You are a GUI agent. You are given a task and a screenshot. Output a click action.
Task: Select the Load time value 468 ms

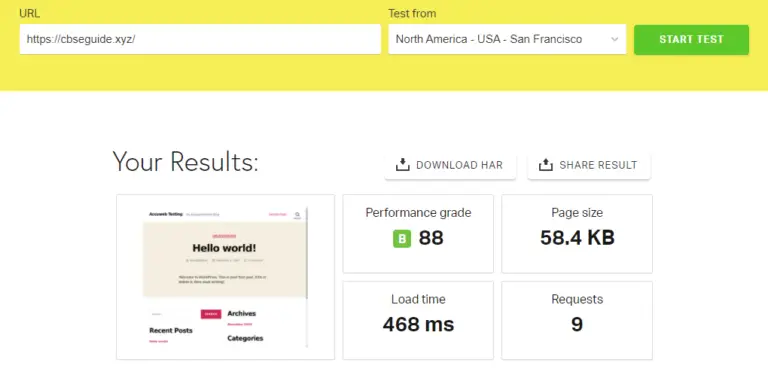418,324
